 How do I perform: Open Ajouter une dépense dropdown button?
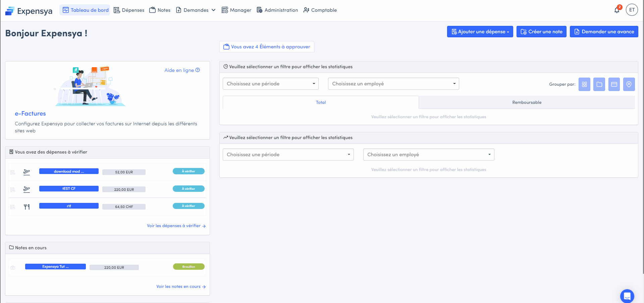pos(480,32)
